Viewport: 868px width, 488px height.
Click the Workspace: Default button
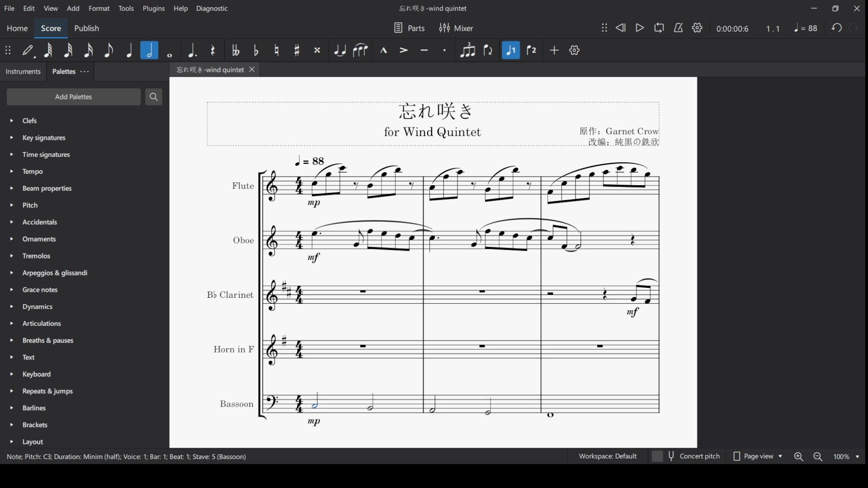click(608, 456)
